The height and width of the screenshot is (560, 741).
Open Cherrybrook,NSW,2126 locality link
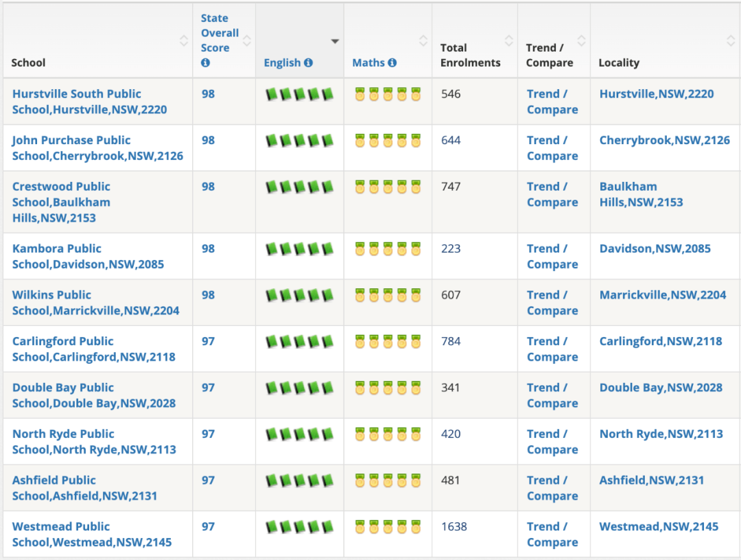(664, 141)
